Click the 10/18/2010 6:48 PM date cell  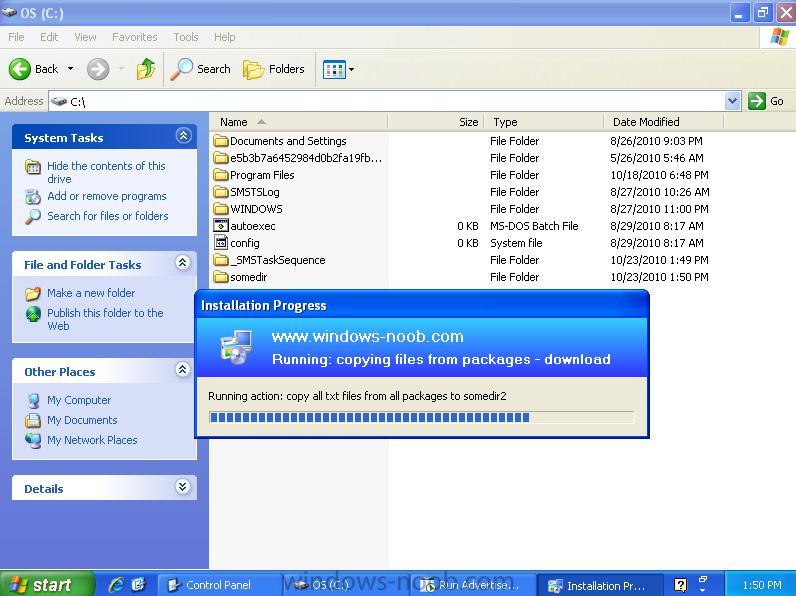point(659,175)
